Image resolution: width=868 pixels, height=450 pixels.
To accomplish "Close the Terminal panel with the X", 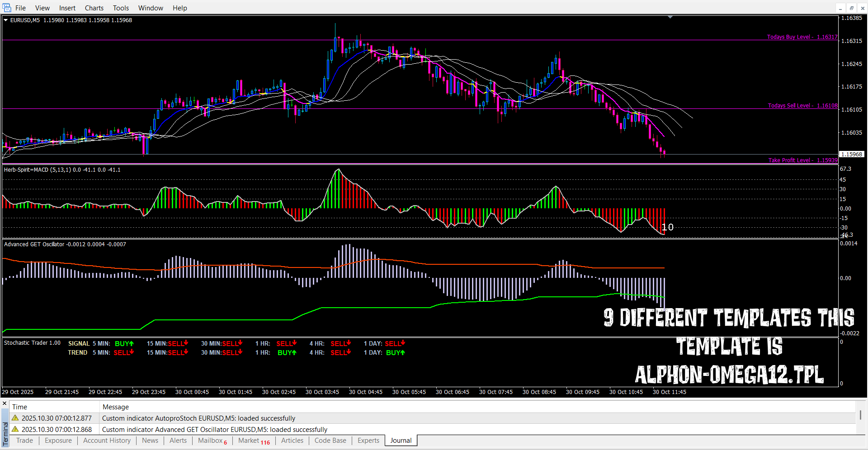I will tap(5, 403).
